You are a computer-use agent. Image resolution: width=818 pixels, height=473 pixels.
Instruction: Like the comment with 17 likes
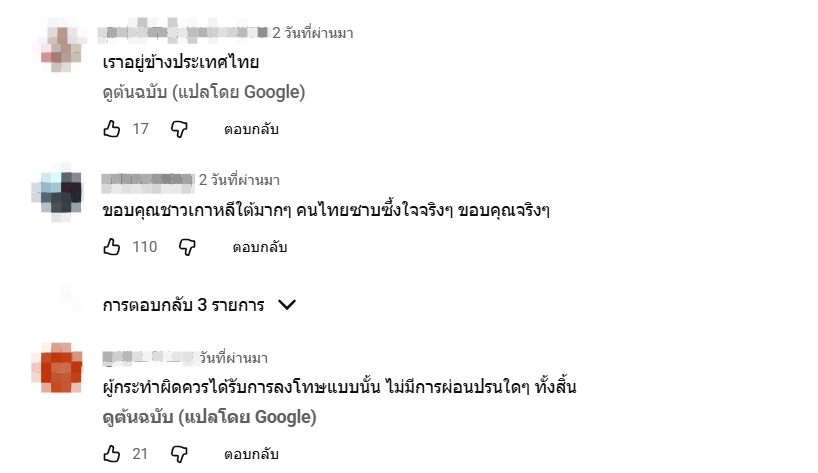coord(112,129)
